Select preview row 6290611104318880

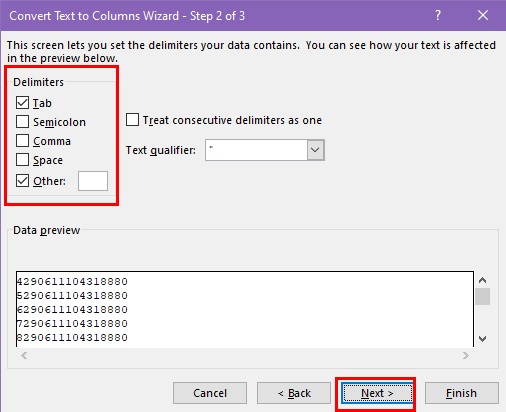[72, 310]
